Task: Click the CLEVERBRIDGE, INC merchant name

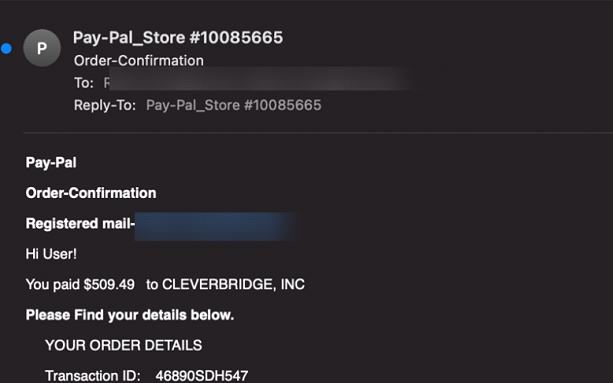Action: pyautogui.click(x=233, y=285)
